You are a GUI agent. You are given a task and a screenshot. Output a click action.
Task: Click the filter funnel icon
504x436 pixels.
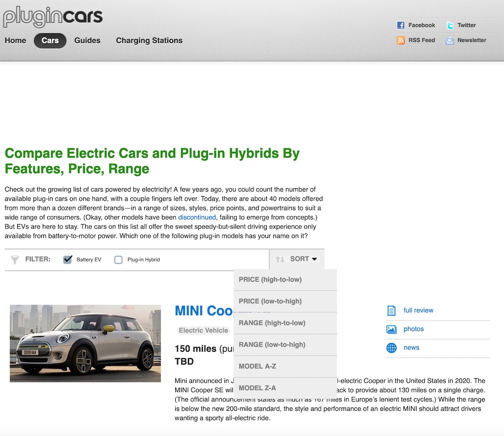coord(15,259)
